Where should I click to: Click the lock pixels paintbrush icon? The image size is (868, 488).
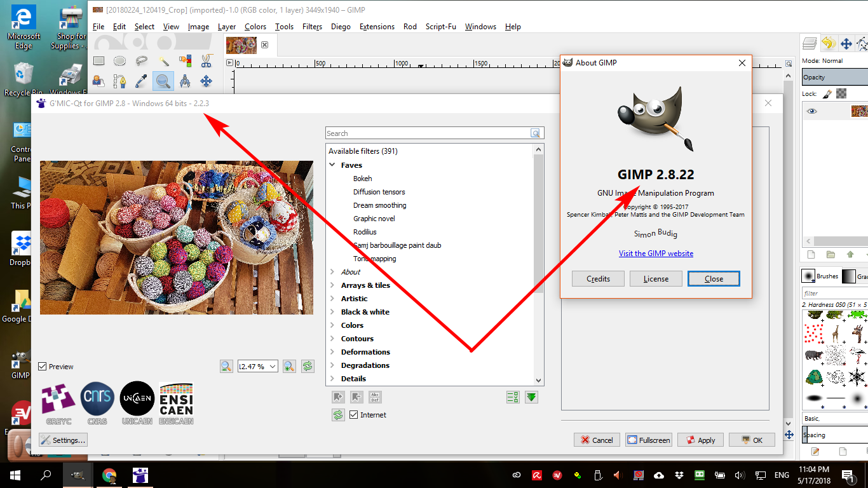point(827,93)
